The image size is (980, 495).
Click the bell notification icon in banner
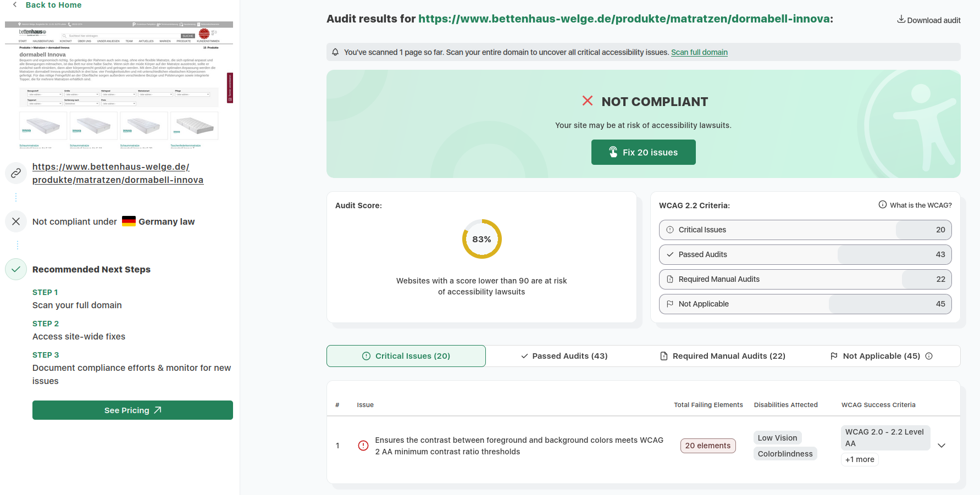tap(335, 52)
